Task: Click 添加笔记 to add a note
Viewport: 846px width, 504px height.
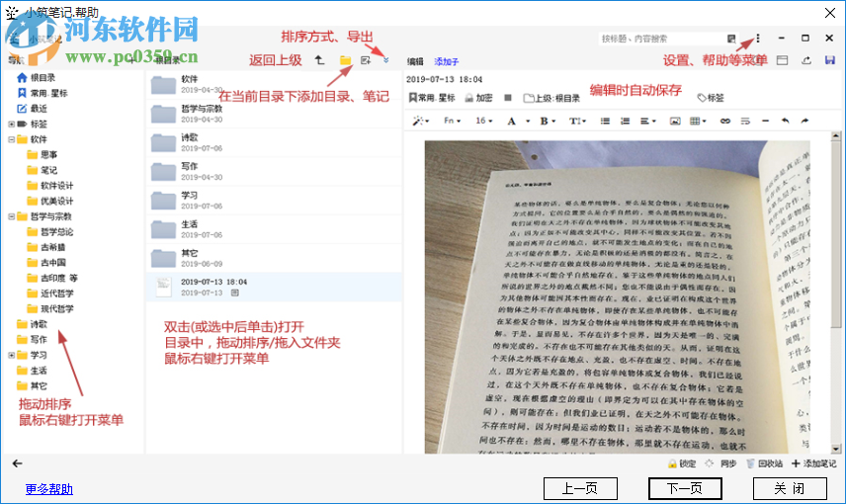Action: pos(814,463)
